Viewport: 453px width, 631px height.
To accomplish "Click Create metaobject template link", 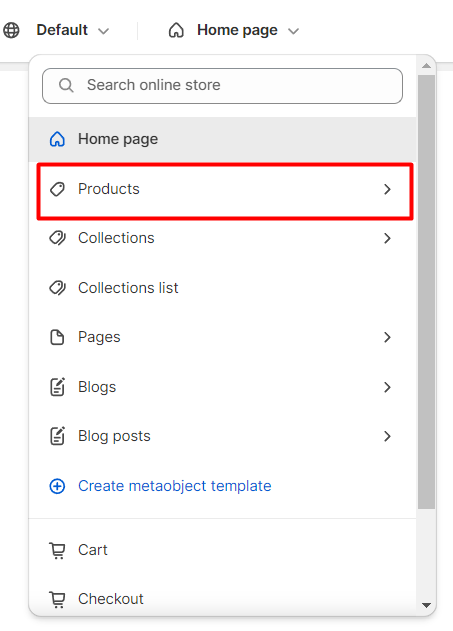I will [174, 486].
